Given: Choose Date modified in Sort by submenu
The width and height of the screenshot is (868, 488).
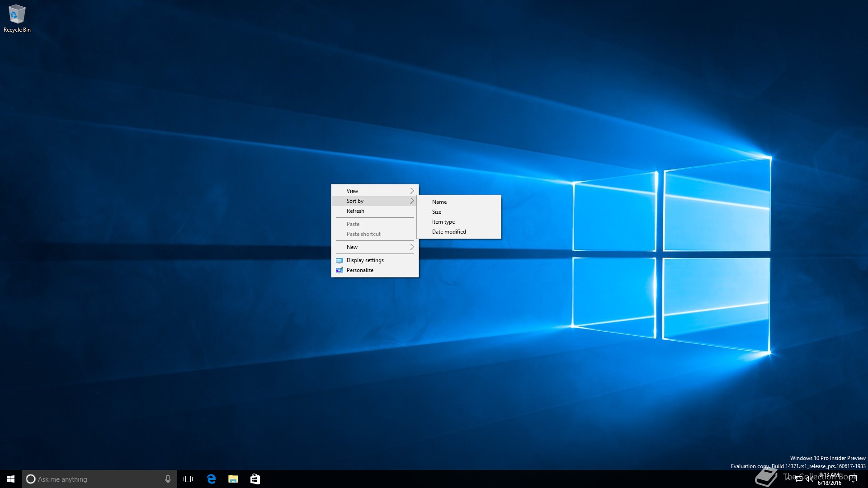Looking at the screenshot, I should (x=448, y=232).
